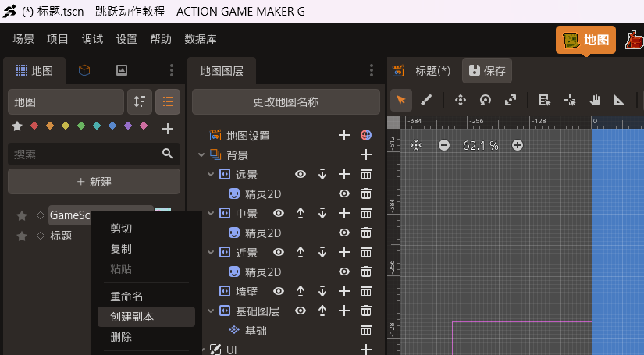Screen dimensions: 644x355
Task: Open map panel three-dot options
Action: coord(172,70)
